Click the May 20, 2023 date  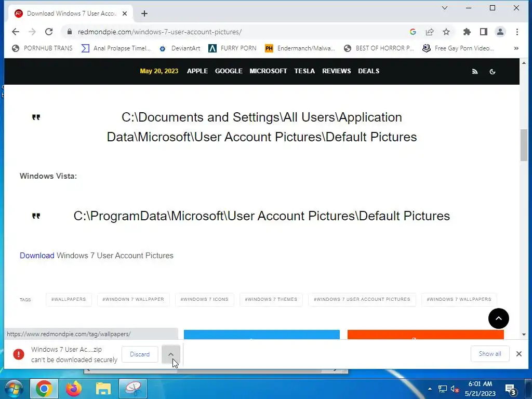point(159,71)
